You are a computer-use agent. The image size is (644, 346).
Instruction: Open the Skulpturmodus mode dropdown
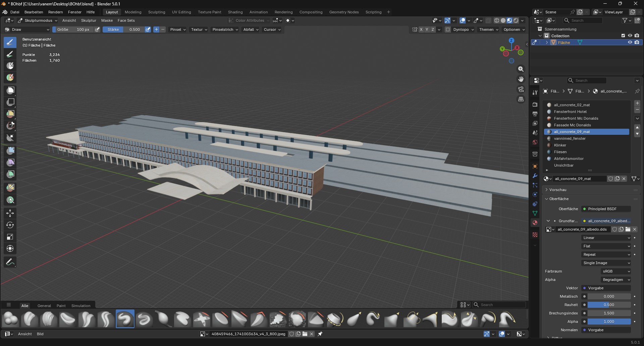point(38,20)
